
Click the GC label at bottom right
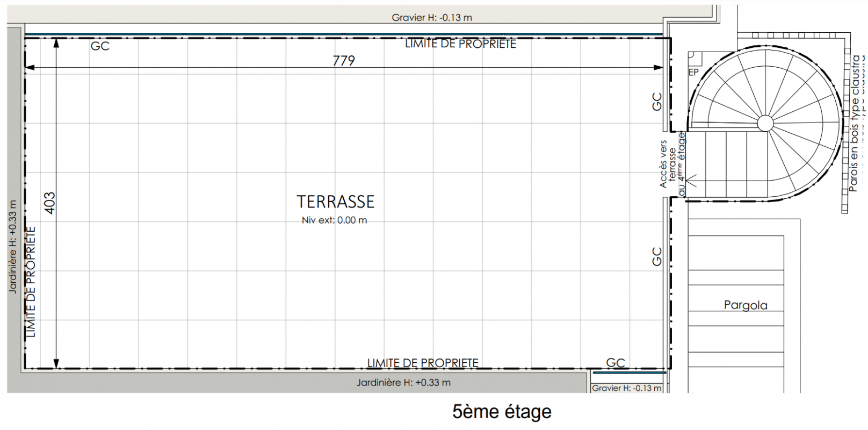click(x=616, y=363)
